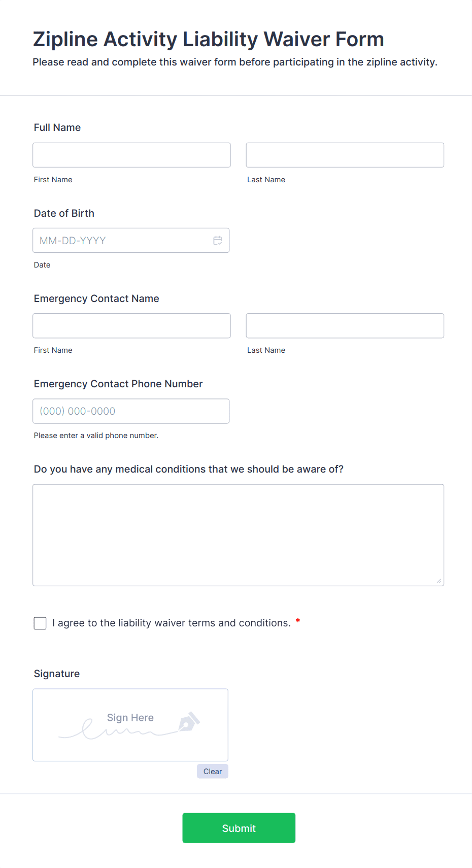
Task: Click the Submit button
Action: 239,828
